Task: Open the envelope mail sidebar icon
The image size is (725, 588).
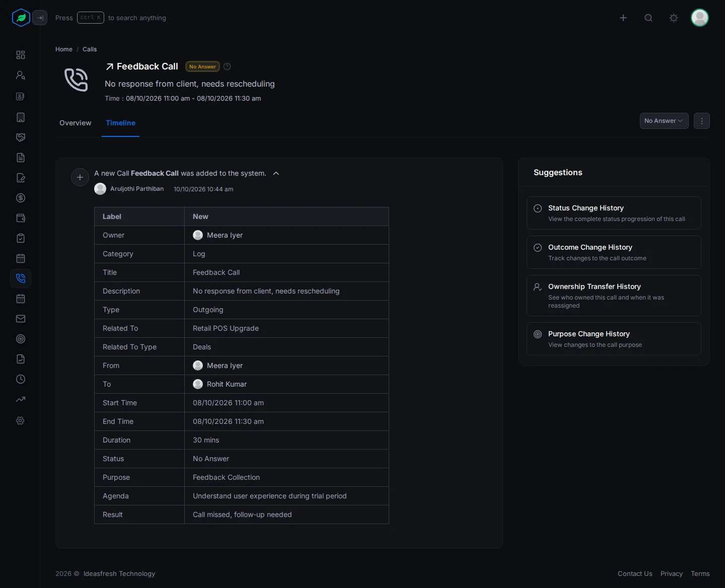Action: click(21, 319)
